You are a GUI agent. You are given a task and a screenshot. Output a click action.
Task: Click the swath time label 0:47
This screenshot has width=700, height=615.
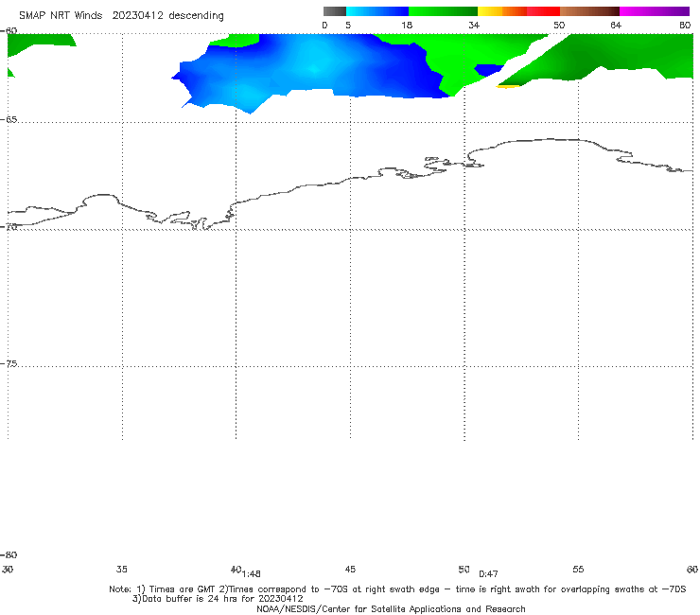(x=488, y=574)
